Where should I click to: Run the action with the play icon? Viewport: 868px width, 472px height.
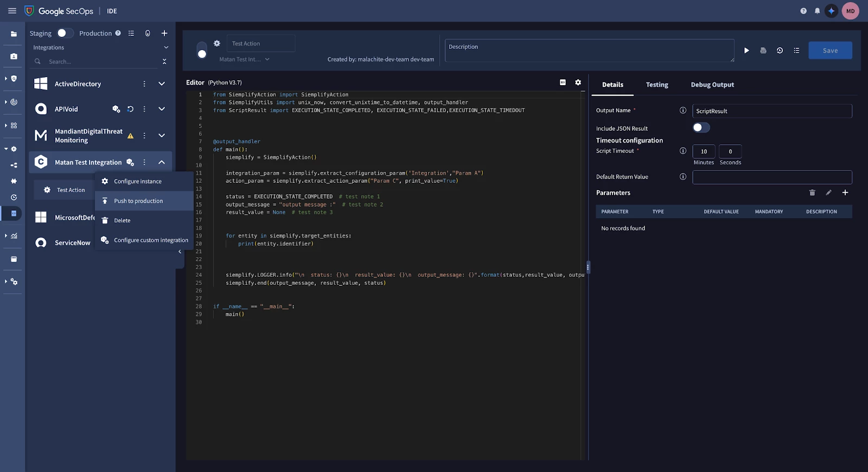coord(746,50)
